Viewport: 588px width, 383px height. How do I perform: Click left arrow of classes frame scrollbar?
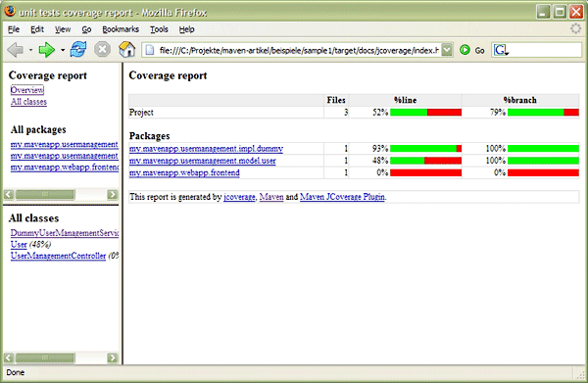point(9,358)
